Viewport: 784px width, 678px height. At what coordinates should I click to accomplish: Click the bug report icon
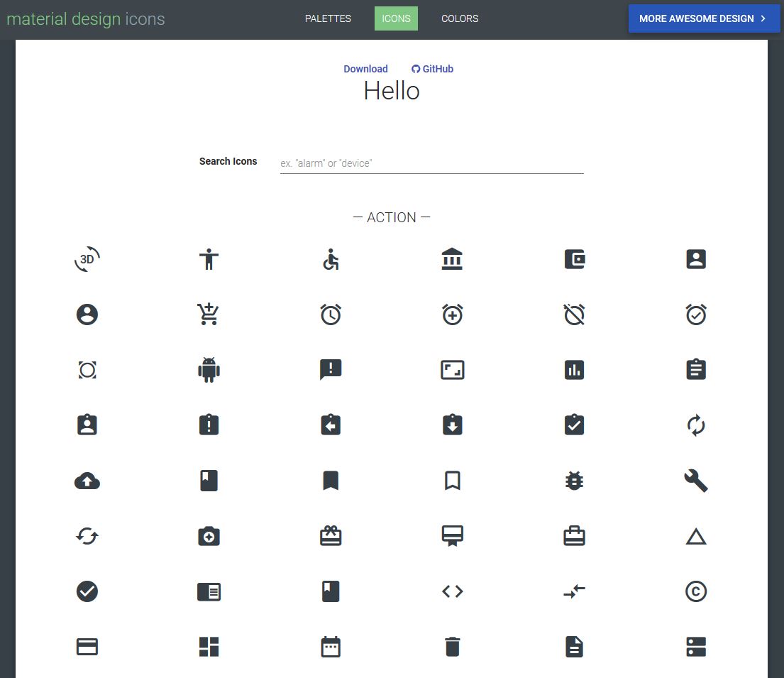tap(574, 481)
